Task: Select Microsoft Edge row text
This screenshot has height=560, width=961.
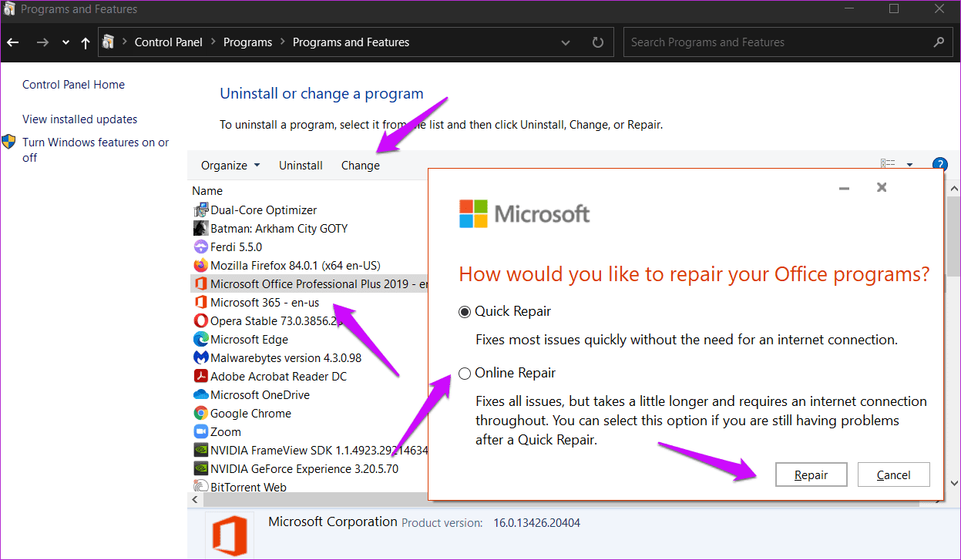Action: (249, 339)
